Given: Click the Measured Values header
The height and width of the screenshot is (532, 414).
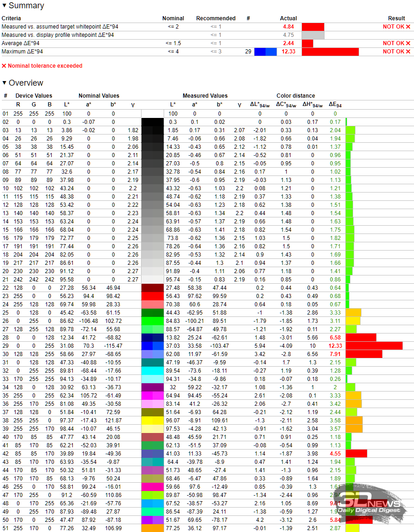Looking at the screenshot, I should click(205, 96).
